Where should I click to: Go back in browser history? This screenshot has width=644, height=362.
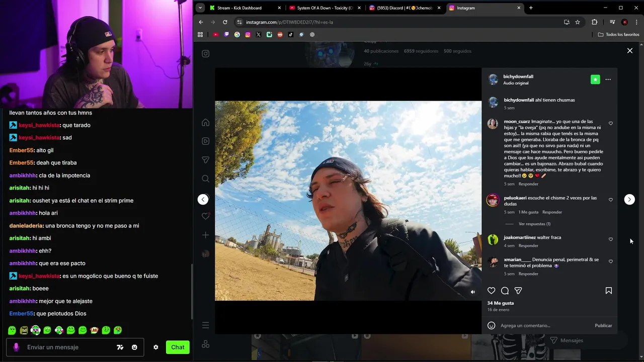[x=201, y=22]
